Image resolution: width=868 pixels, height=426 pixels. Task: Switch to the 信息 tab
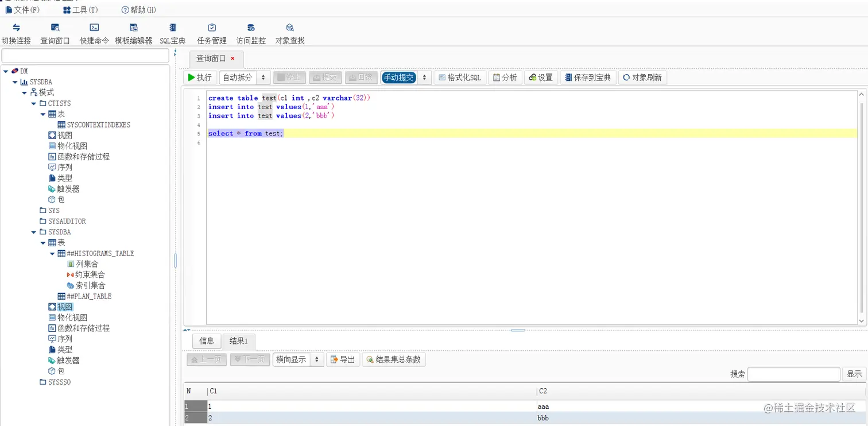207,341
